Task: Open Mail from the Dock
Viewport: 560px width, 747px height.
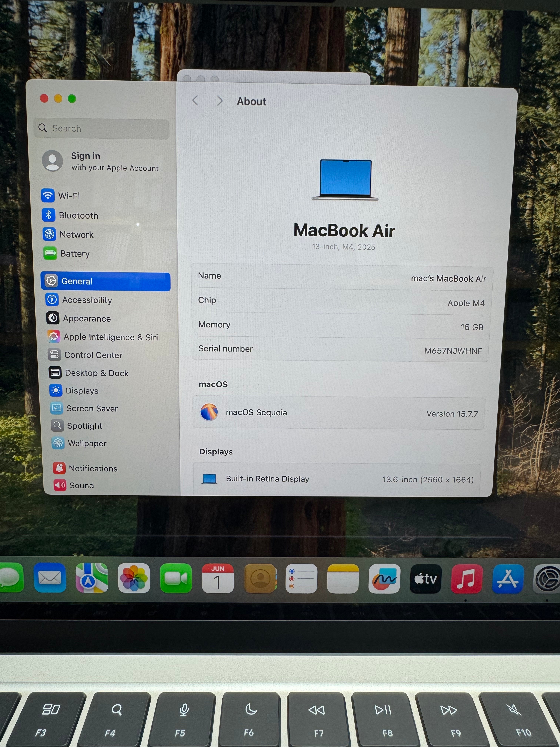Action: 50,578
